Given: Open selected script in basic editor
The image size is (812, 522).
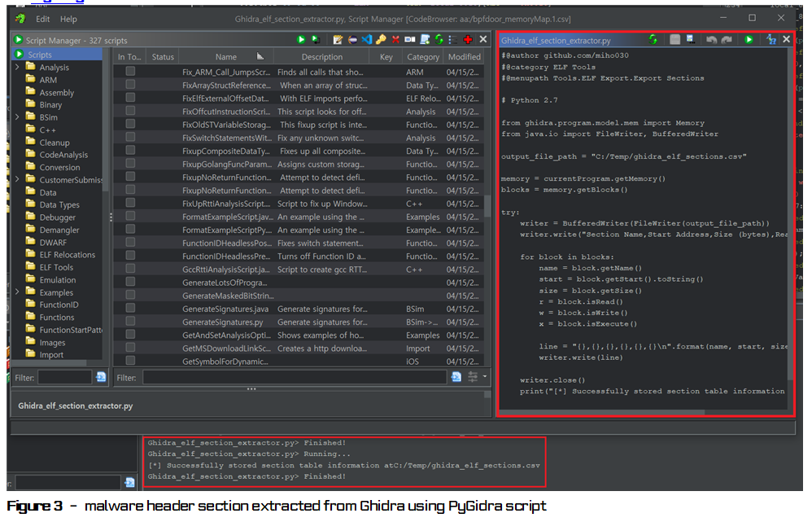Looking at the screenshot, I should pyautogui.click(x=338, y=40).
